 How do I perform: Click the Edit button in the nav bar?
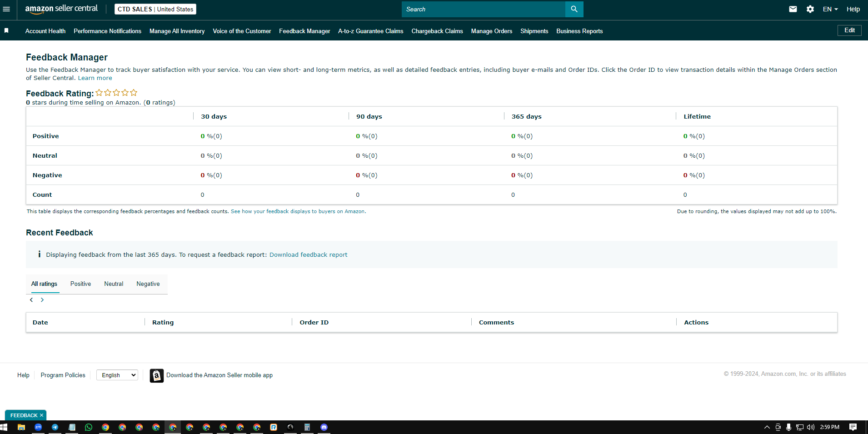[849, 30]
